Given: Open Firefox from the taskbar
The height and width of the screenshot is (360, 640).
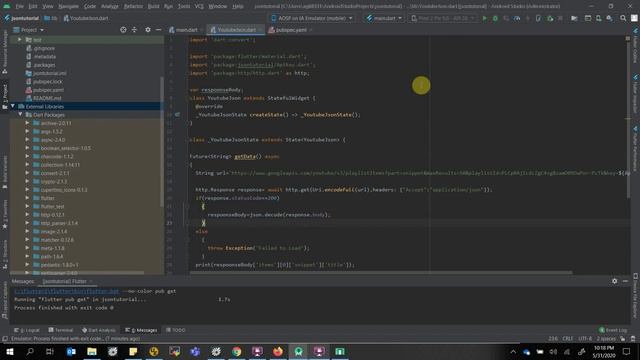Looking at the screenshot, I should 278,351.
